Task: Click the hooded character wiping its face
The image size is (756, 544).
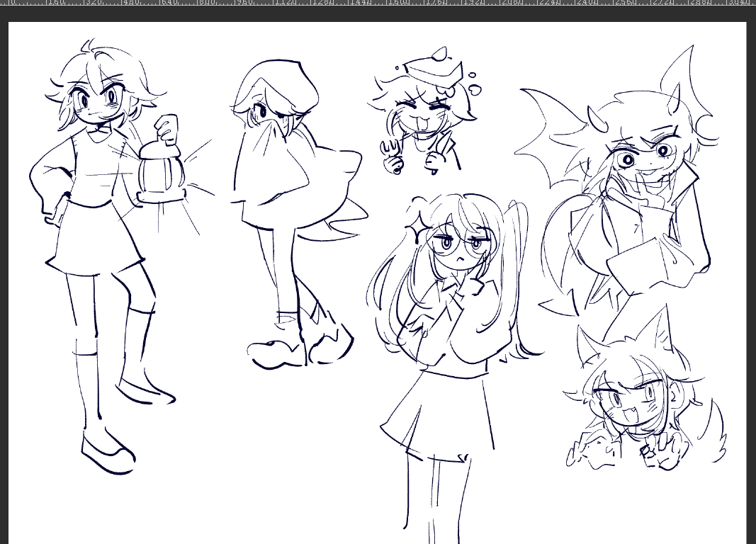Action: click(x=299, y=215)
